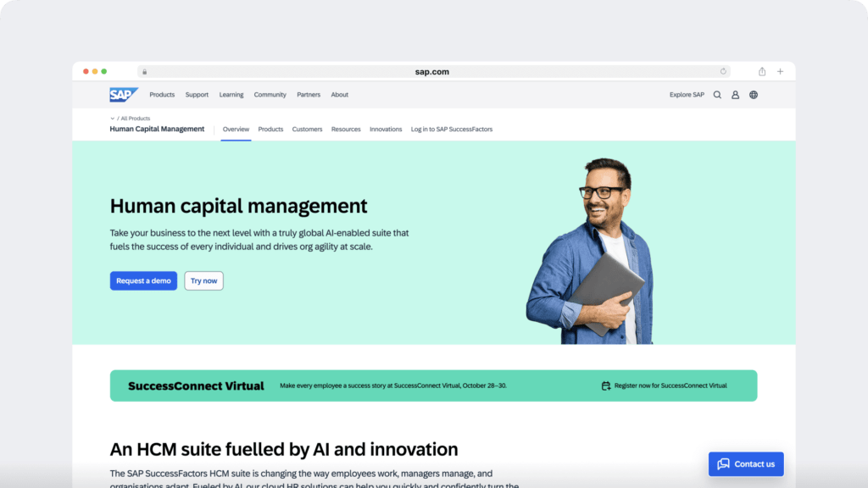Switch to the Customers tab
Screen dimensions: 868x488
click(x=307, y=129)
